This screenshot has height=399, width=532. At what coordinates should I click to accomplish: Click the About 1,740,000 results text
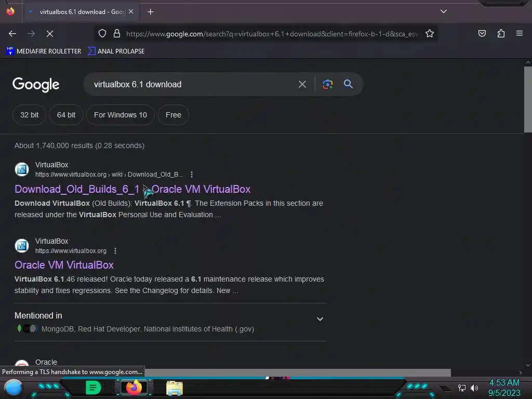point(79,145)
